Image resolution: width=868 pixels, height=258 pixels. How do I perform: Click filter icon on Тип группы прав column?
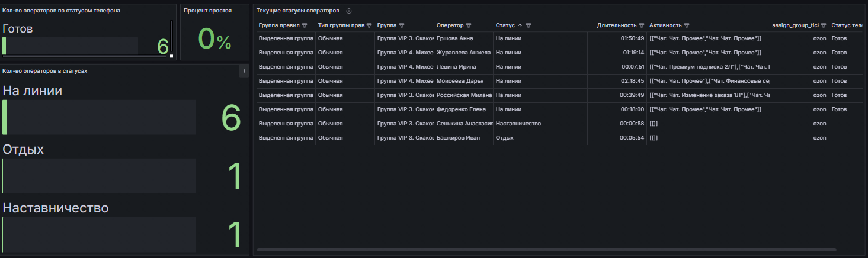[x=369, y=26]
